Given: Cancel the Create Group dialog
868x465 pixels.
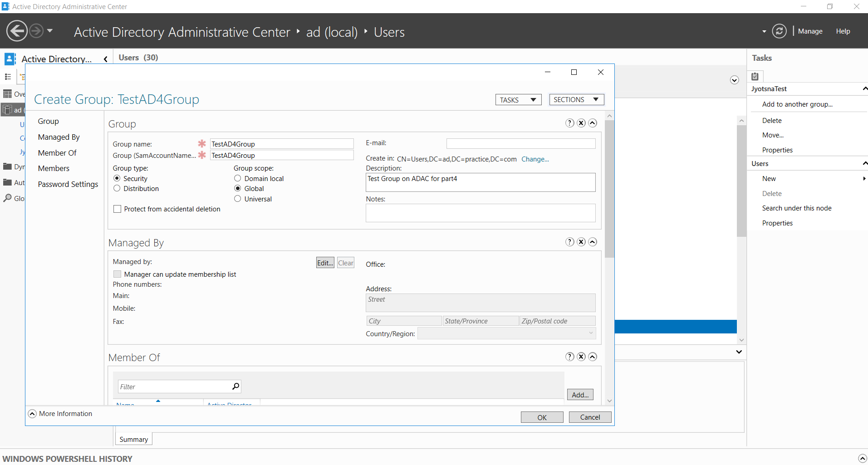Looking at the screenshot, I should [x=590, y=417].
